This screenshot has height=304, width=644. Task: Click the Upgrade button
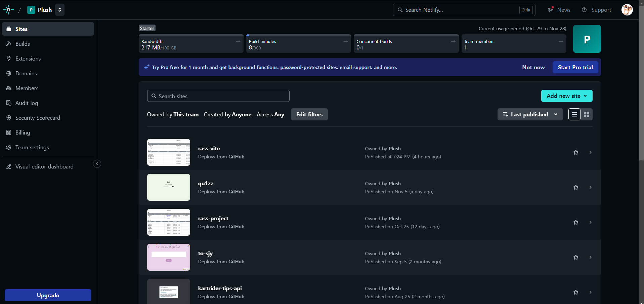[48, 295]
